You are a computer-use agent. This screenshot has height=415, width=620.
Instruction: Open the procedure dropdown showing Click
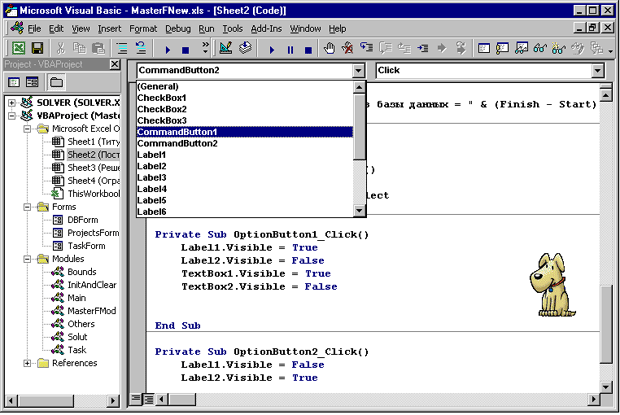point(597,71)
